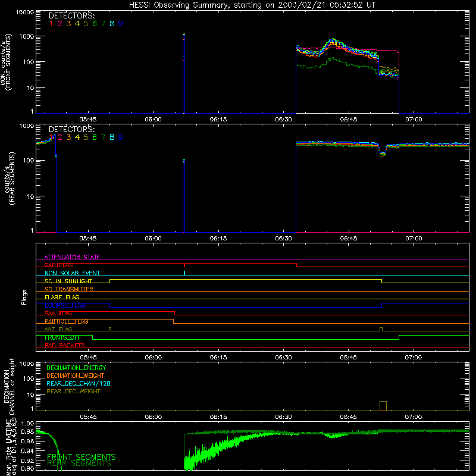Click the 'counts/s (REAR SEGMENTS)' axis label

(x=10, y=178)
